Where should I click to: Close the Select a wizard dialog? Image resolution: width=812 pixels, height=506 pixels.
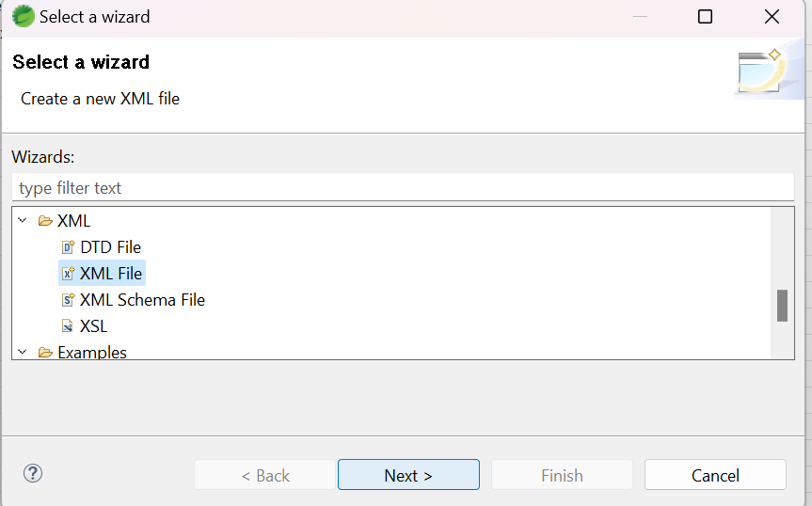coord(772,17)
